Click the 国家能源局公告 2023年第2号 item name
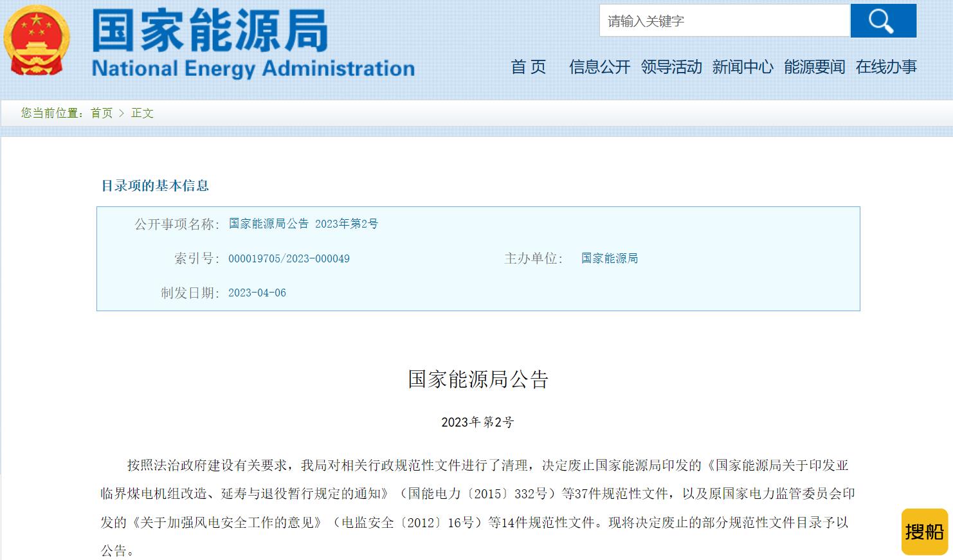Viewport: 953px width, 560px height. [304, 224]
